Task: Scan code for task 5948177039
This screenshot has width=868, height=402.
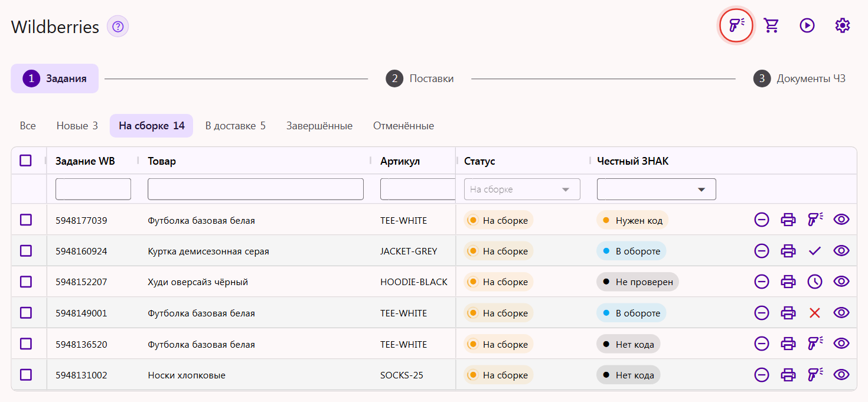Action: (x=815, y=220)
